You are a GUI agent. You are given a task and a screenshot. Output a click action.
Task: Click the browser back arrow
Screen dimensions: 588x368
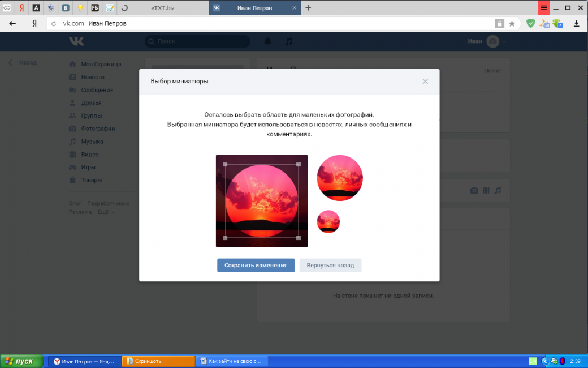[x=12, y=24]
